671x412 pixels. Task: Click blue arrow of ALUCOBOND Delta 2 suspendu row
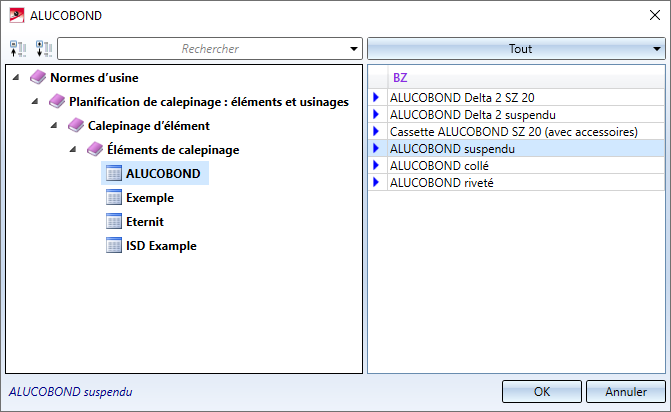376,114
